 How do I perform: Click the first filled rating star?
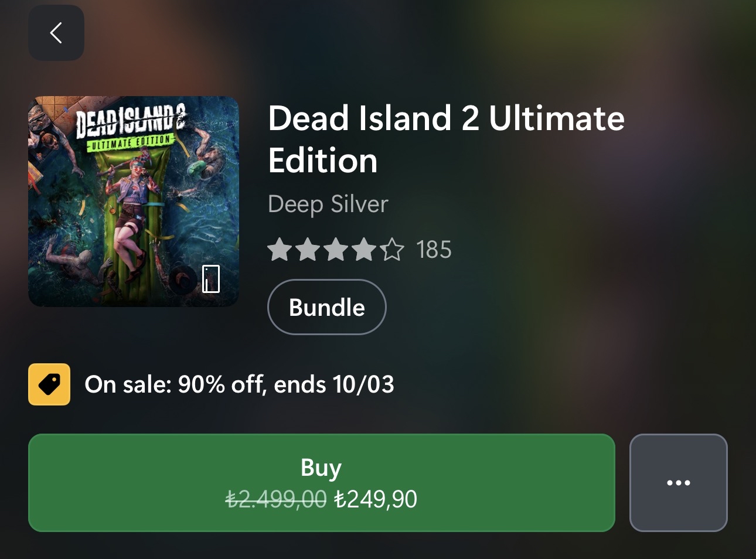pyautogui.click(x=280, y=250)
